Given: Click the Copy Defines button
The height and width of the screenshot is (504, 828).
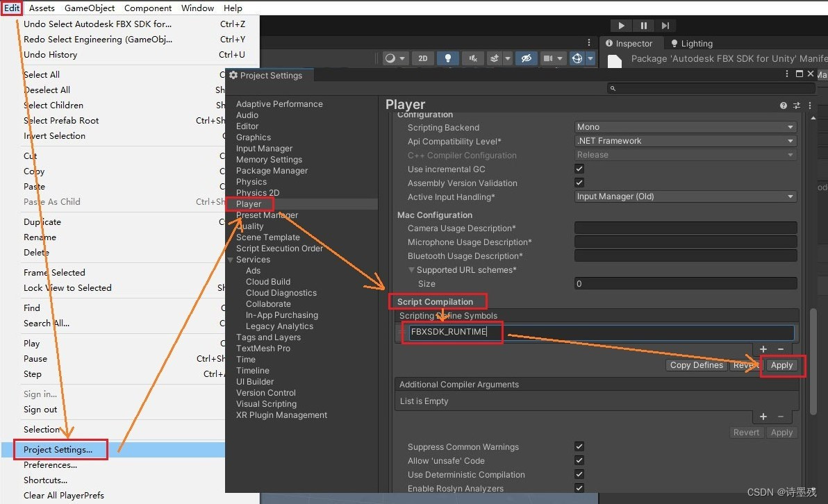Looking at the screenshot, I should click(x=697, y=365).
